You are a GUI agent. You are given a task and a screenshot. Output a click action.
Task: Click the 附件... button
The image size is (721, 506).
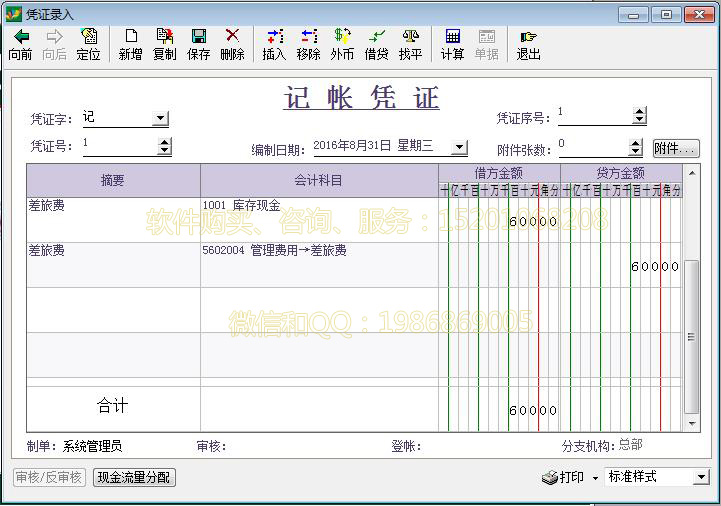(x=675, y=148)
